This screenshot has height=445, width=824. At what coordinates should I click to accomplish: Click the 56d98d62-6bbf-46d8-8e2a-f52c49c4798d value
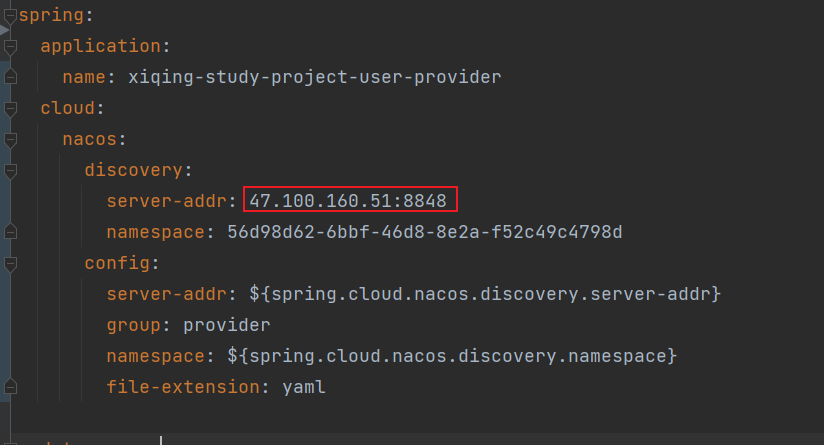[425, 232]
